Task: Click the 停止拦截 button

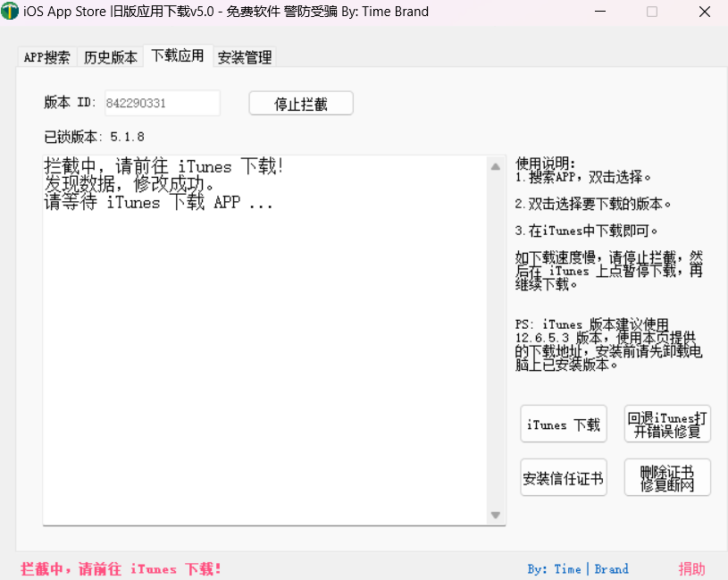Action: [301, 103]
